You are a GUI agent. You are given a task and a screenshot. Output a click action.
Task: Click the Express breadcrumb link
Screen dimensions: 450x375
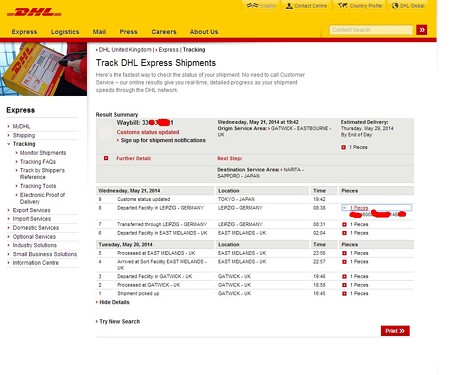(x=168, y=50)
